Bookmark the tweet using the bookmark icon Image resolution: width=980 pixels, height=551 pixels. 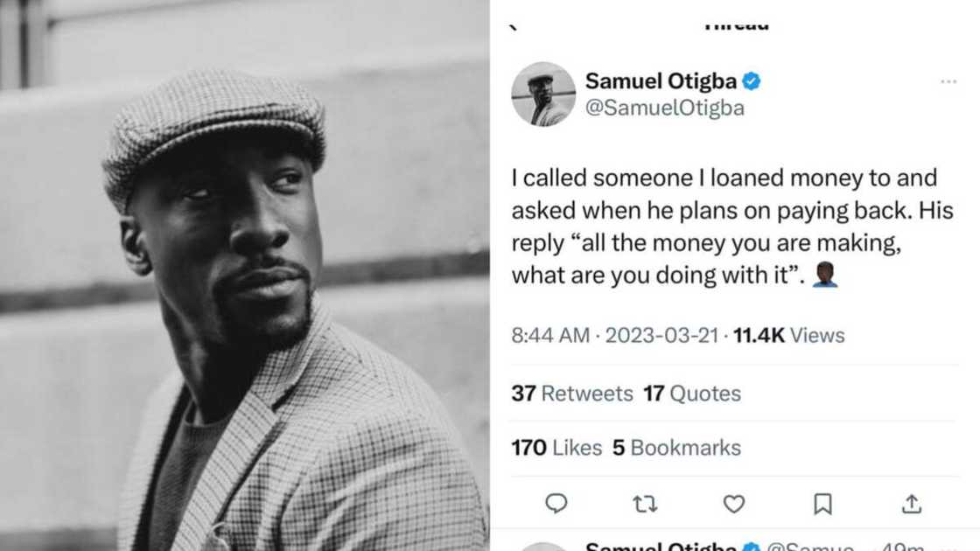point(822,504)
